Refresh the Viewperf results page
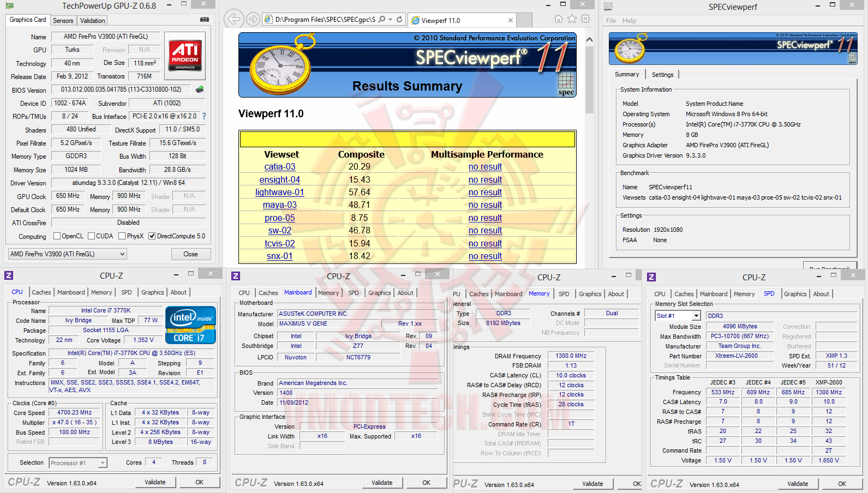 (399, 20)
